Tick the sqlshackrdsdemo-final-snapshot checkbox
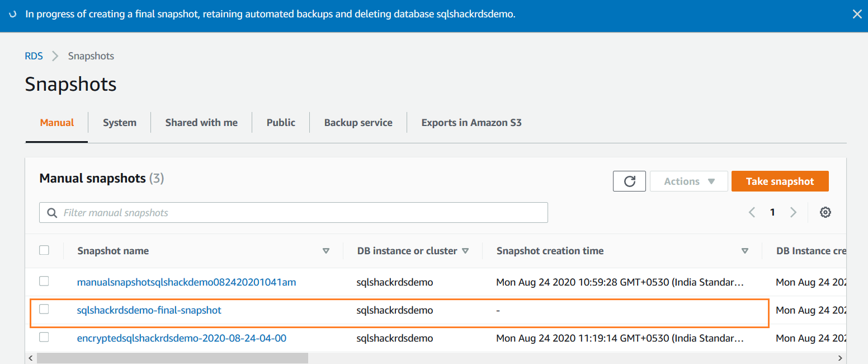The width and height of the screenshot is (868, 364). (44, 309)
